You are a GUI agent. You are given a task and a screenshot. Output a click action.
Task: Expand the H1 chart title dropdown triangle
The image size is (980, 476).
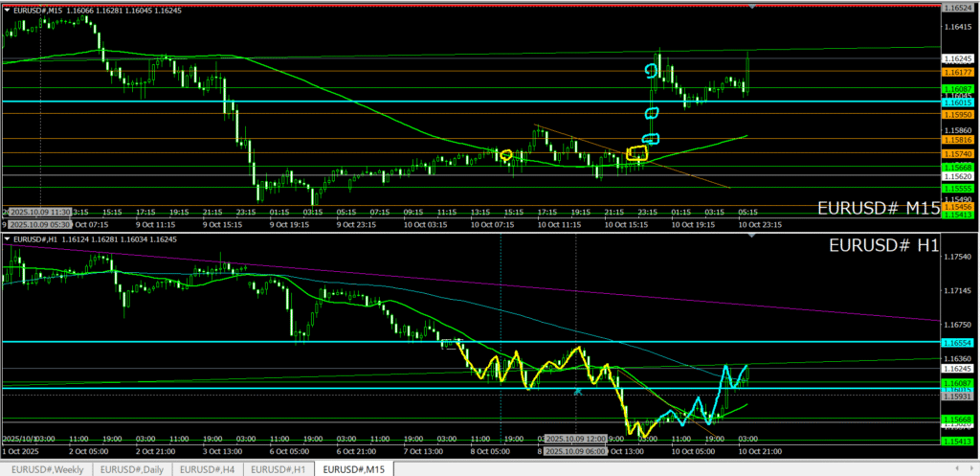8,238
